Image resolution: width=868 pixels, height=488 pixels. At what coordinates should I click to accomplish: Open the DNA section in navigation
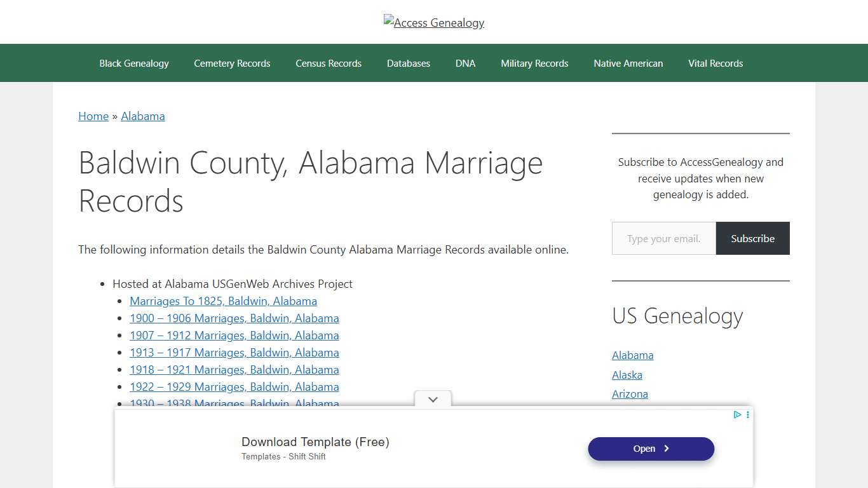tap(465, 63)
